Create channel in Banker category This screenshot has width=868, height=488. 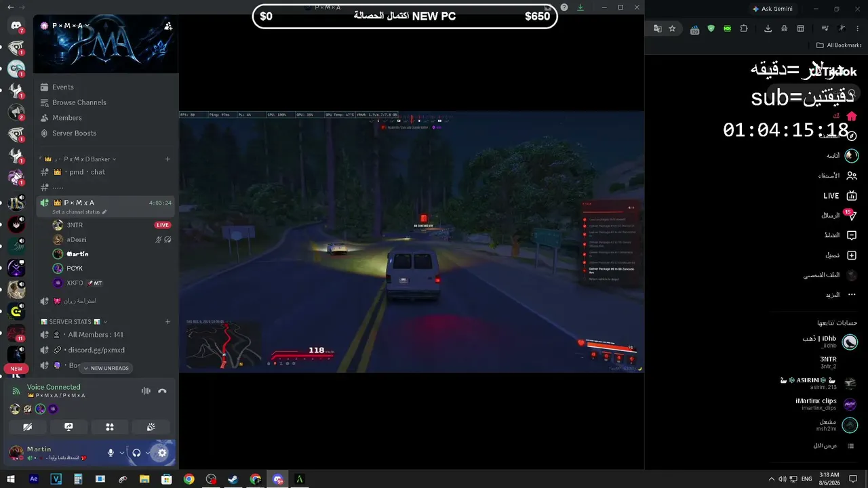pyautogui.click(x=167, y=159)
